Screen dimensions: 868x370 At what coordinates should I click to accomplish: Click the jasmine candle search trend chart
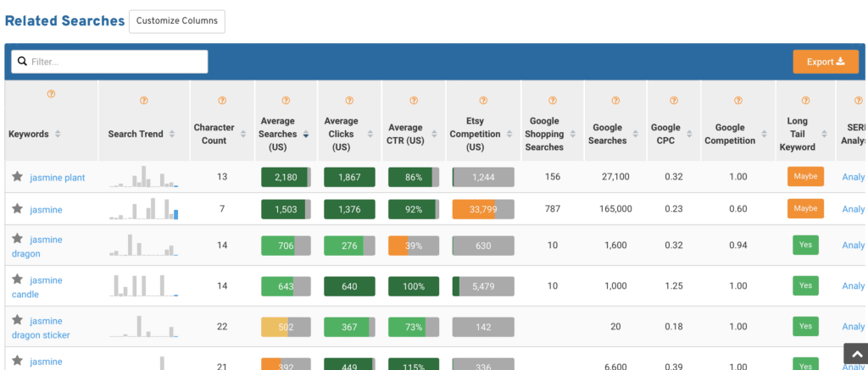click(144, 285)
